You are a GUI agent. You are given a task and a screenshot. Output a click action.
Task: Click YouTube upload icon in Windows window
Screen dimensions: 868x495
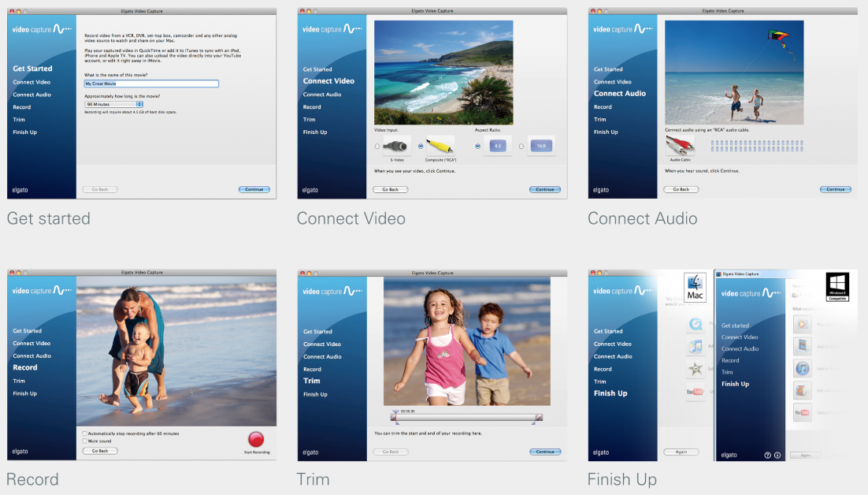[x=801, y=412]
